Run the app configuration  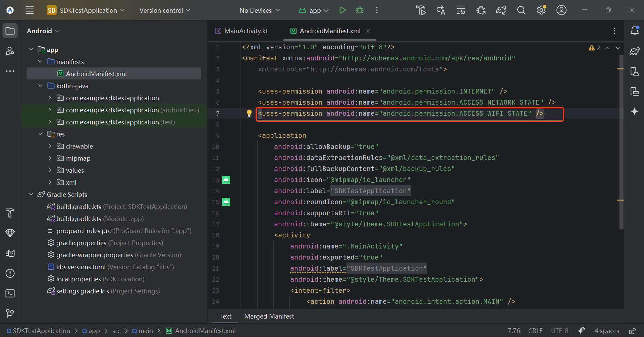click(x=342, y=10)
